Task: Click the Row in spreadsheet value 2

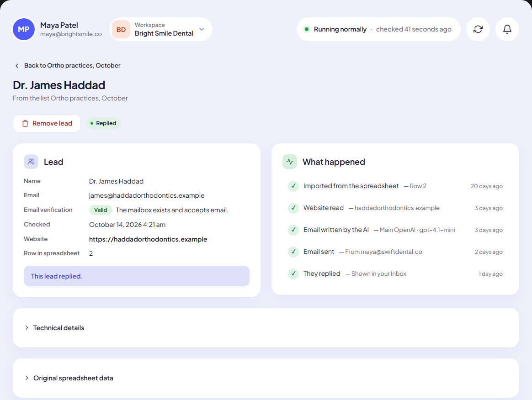Action: [91, 253]
